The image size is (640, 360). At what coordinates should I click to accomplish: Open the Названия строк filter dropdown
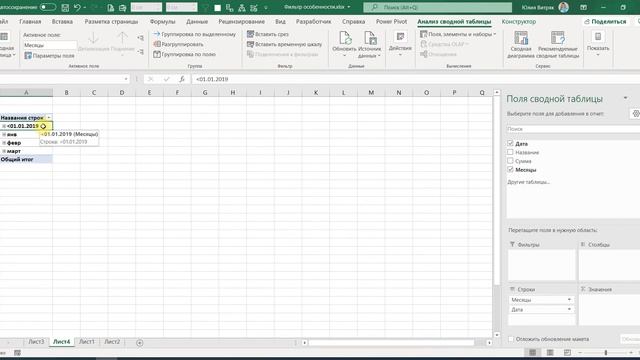tap(49, 118)
